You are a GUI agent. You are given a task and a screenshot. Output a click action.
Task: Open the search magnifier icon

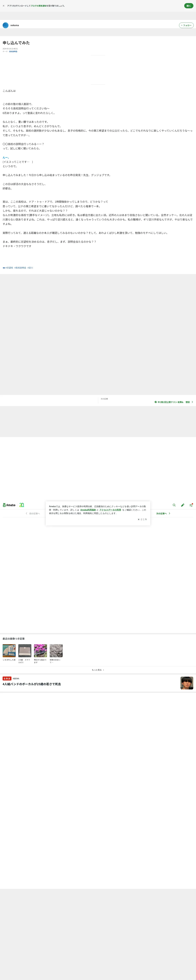tap(174, 505)
